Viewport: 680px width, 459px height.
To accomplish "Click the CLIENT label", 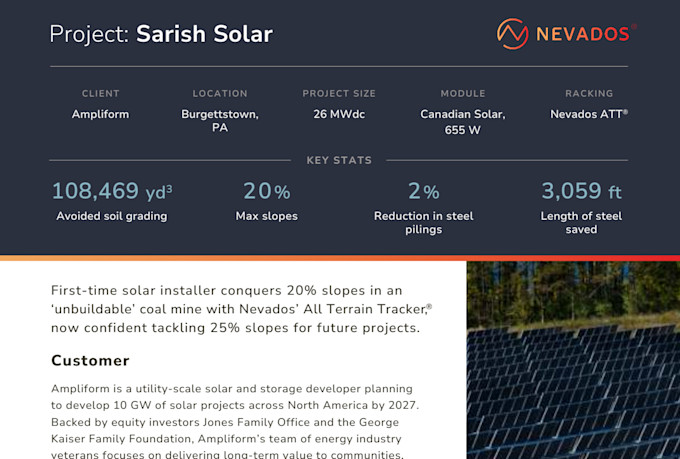I will point(101,93).
